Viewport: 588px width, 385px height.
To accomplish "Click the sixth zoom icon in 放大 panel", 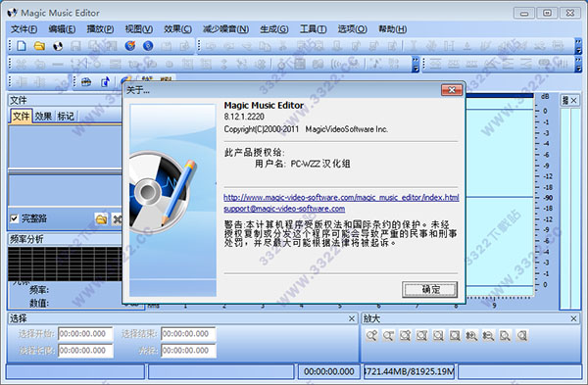I will point(455,335).
